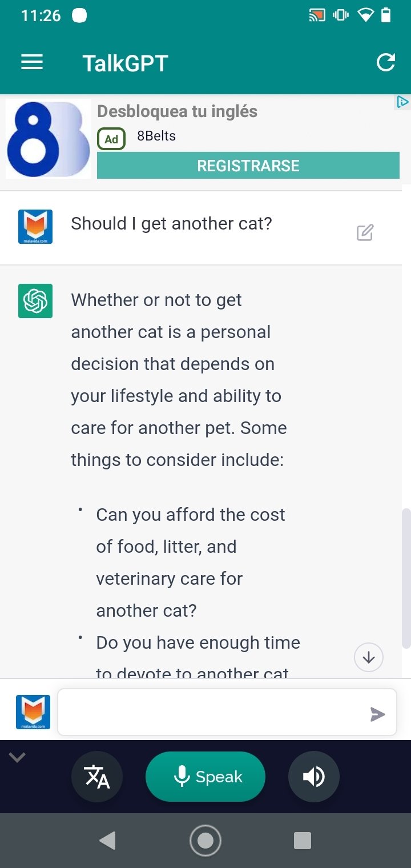This screenshot has height=868, width=411.
Task: Tap the Android home button
Action: coord(205,840)
